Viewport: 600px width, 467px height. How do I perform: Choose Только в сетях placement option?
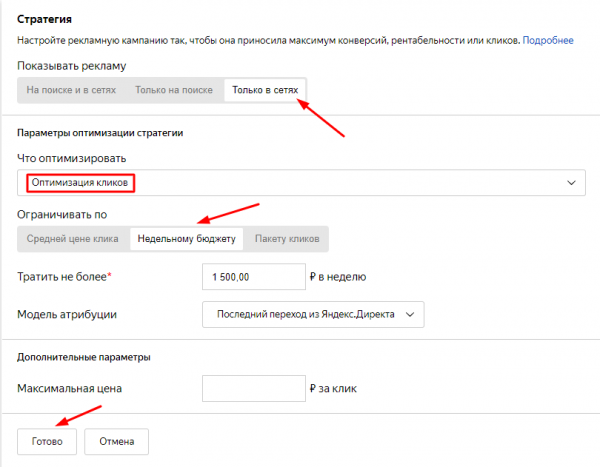point(265,90)
